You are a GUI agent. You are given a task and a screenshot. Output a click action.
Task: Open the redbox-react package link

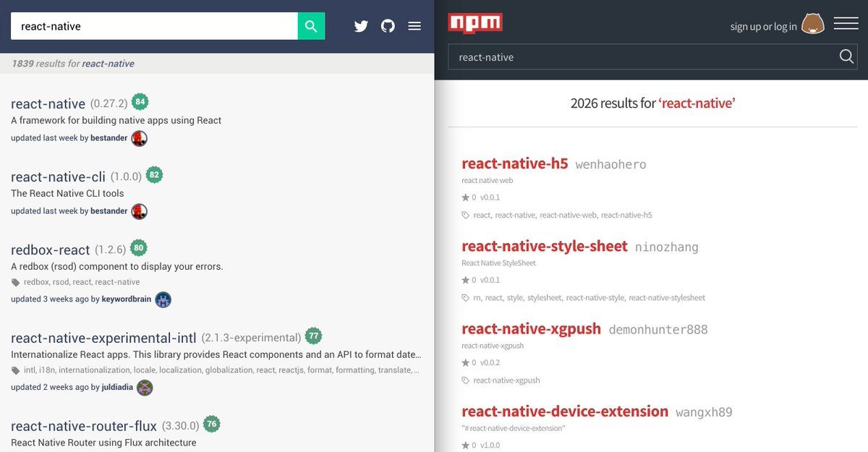[x=51, y=250]
